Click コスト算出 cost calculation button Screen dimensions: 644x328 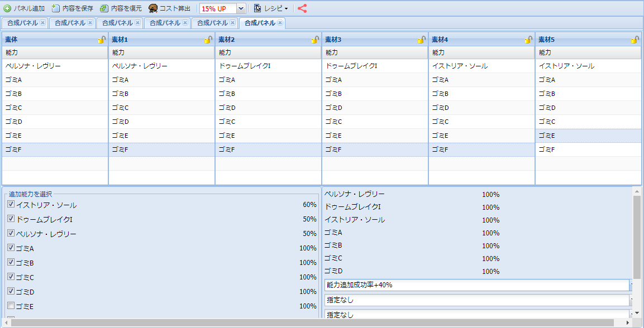tap(170, 8)
